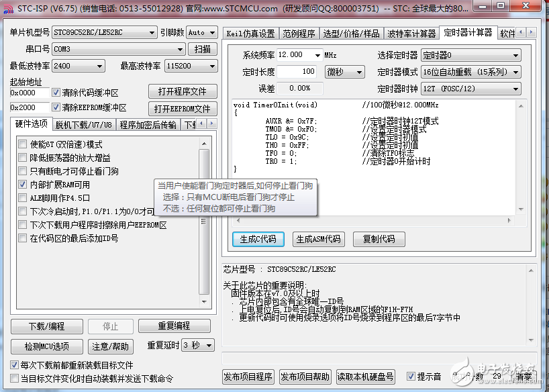Click 注意/帮助 button
549x392 pixels.
coord(110,346)
